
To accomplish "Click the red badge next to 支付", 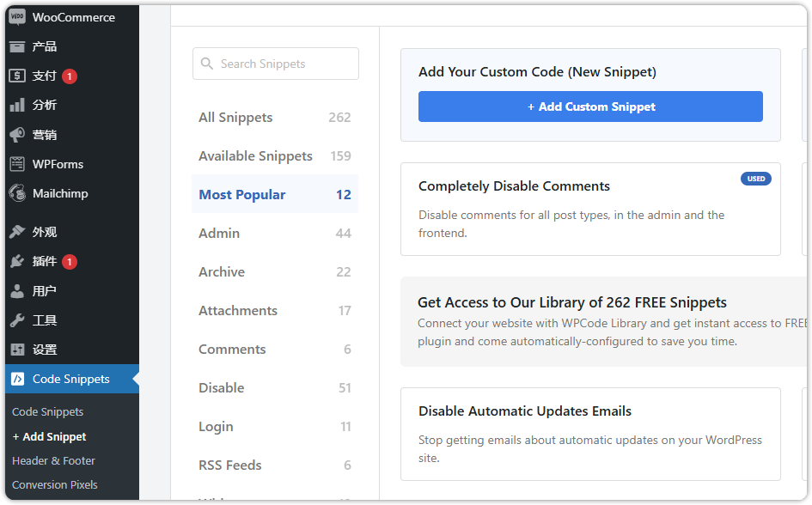I will coord(70,76).
